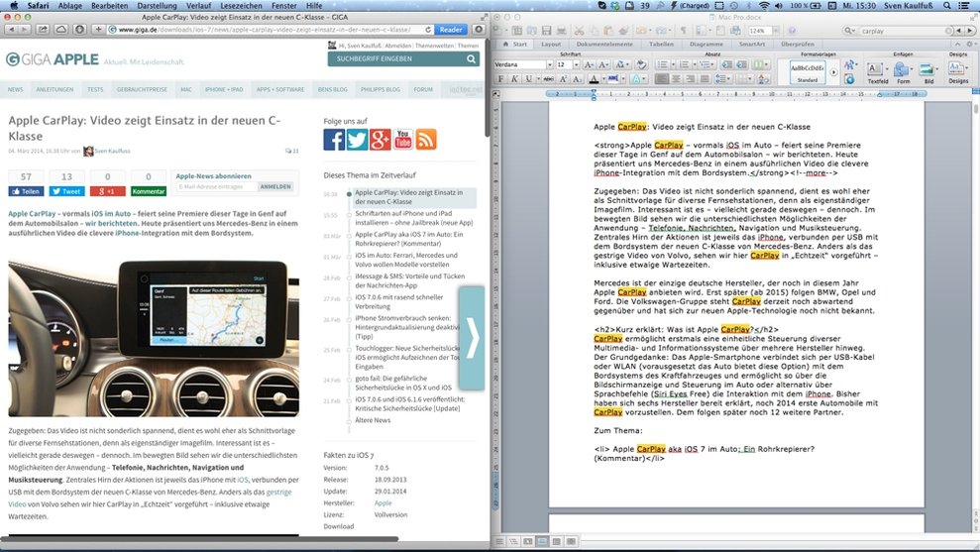The image size is (980, 552).
Task: Increase indent in Word ribbon
Action: coord(742,64)
